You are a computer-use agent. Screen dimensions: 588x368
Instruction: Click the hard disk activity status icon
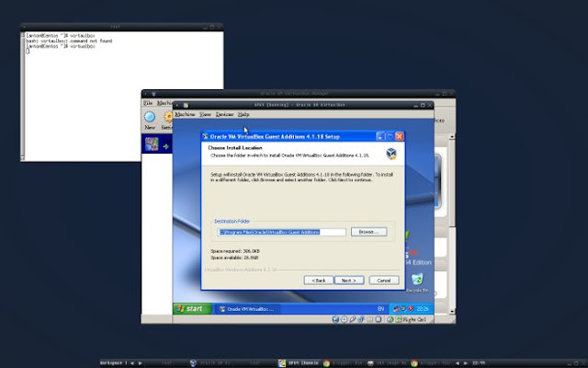[x=335, y=319]
